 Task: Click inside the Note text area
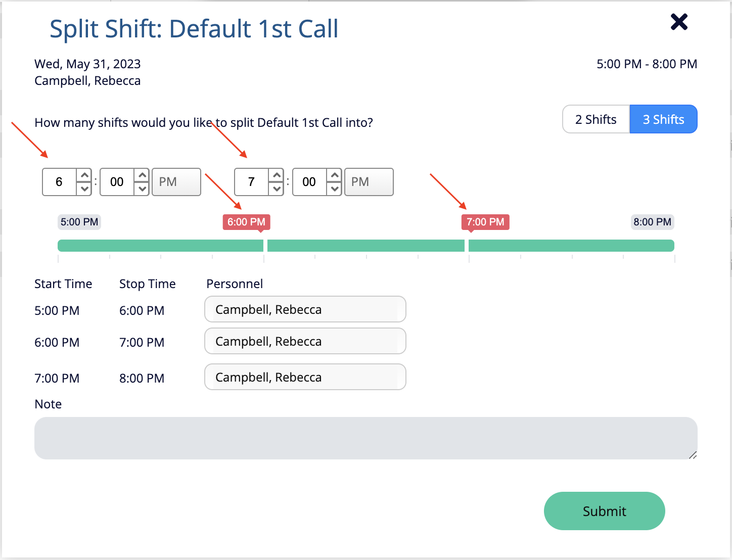click(x=365, y=438)
